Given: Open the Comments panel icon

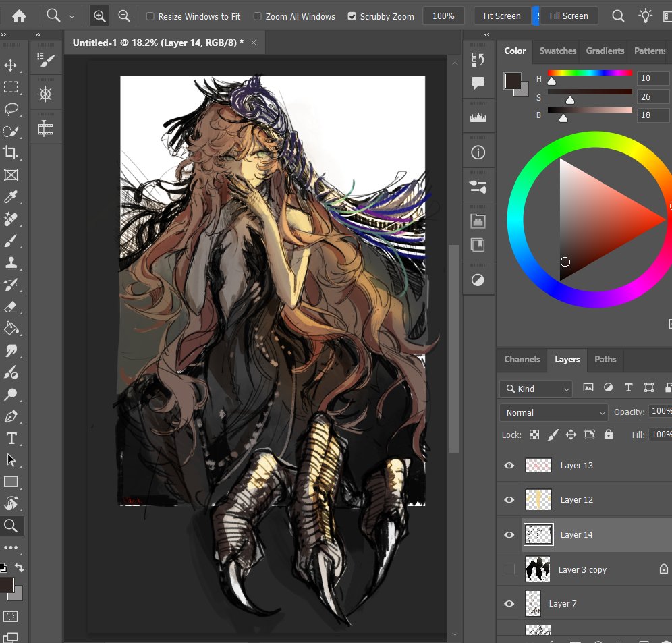Looking at the screenshot, I should coord(478,83).
